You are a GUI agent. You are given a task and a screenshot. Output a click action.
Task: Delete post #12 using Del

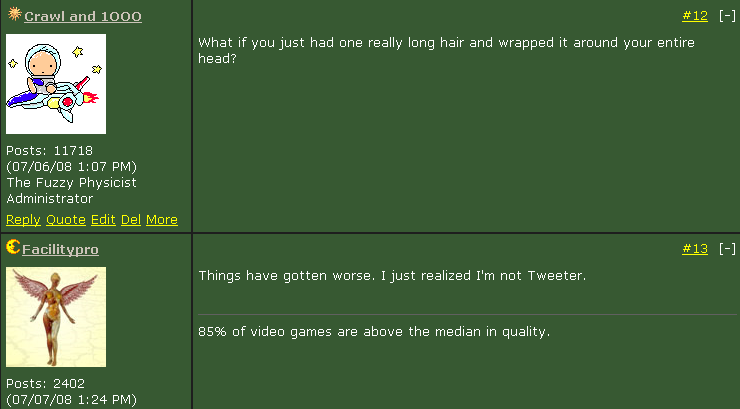[131, 220]
